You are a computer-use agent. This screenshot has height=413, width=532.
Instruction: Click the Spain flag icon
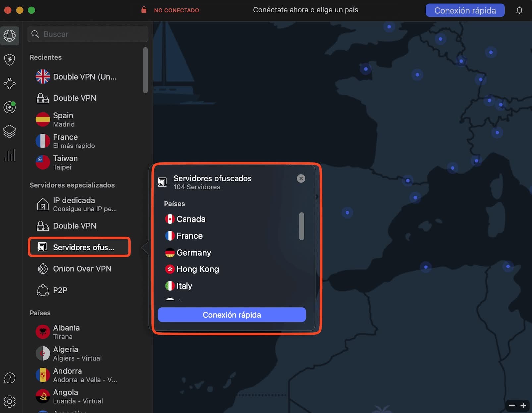point(43,119)
